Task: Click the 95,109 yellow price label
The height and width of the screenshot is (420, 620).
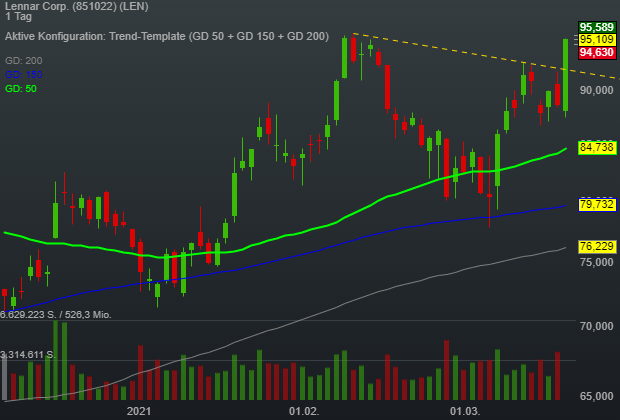Action: [x=597, y=40]
